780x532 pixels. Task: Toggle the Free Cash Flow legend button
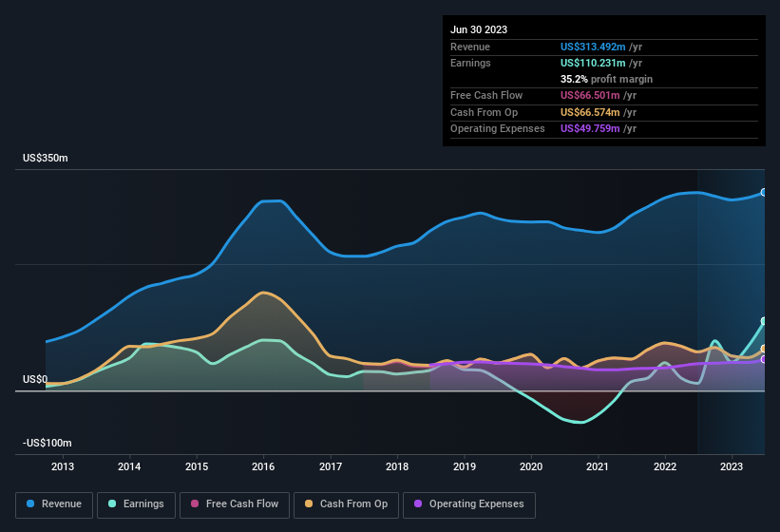click(235, 504)
